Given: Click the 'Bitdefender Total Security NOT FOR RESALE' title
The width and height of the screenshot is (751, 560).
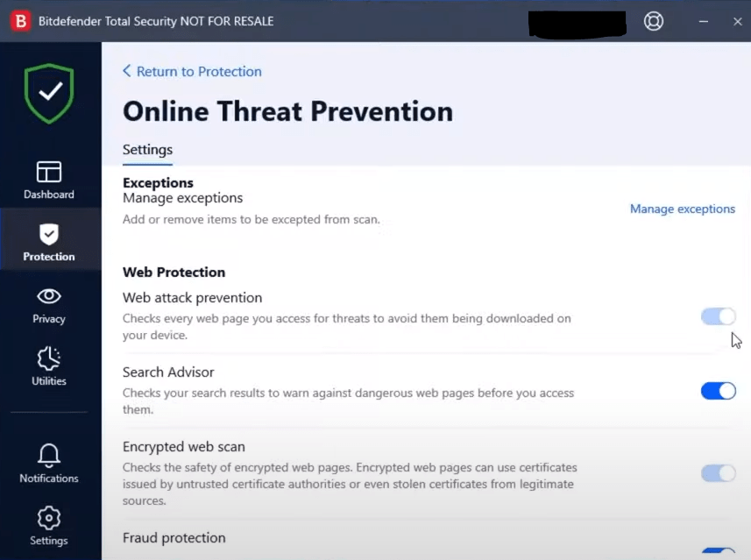Looking at the screenshot, I should point(156,21).
